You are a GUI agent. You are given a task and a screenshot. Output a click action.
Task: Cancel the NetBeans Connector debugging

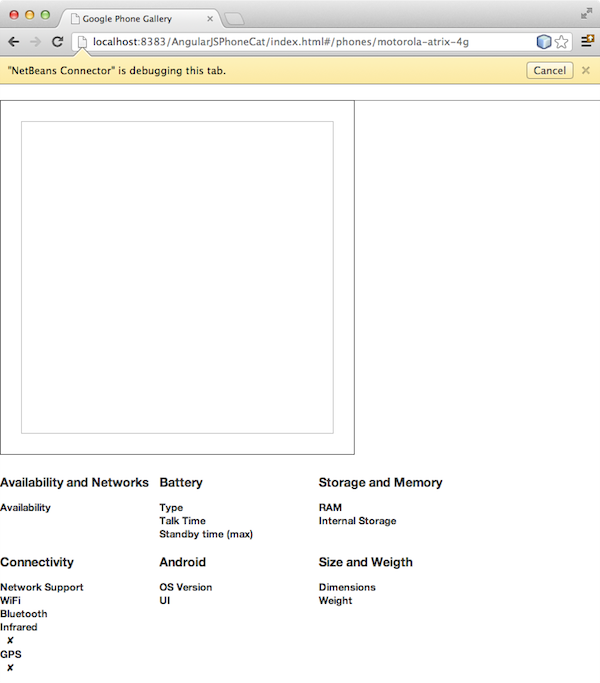549,70
